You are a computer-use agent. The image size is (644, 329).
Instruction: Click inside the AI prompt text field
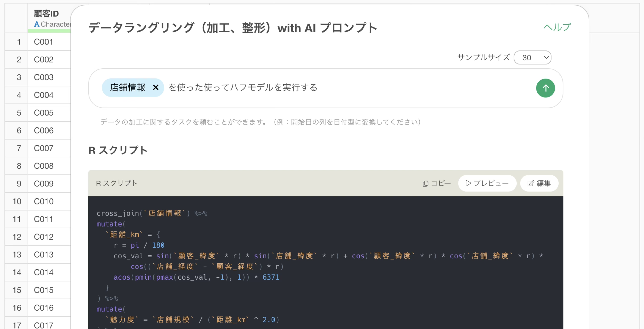tap(373, 88)
